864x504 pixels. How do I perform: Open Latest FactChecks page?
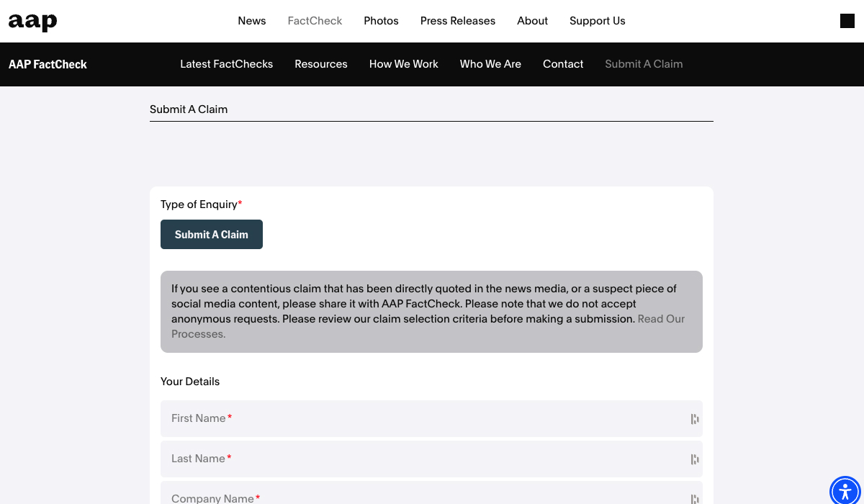tap(226, 64)
